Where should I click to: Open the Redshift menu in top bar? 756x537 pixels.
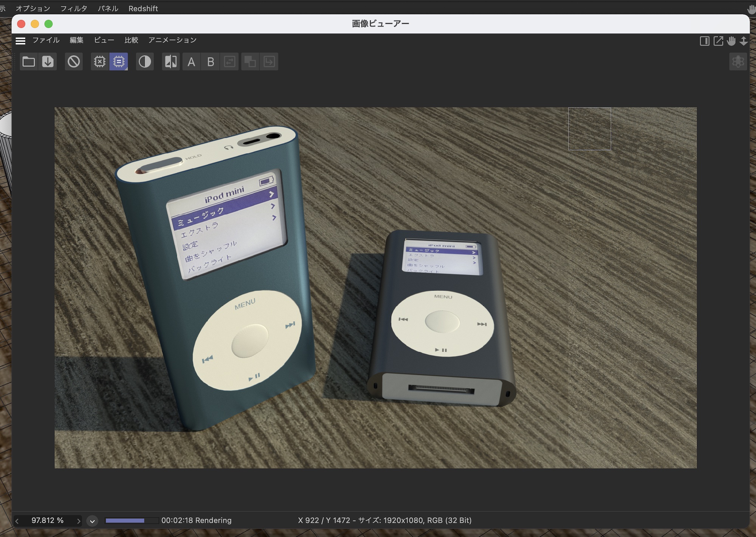pos(143,8)
